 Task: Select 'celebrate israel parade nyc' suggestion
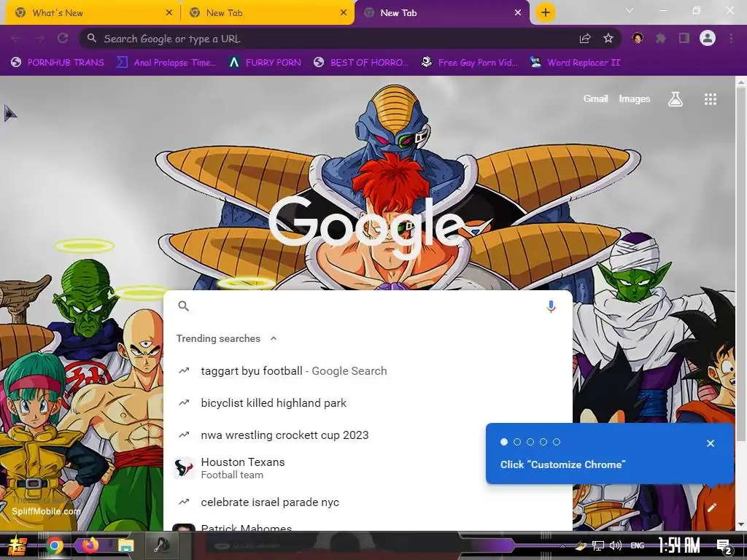tap(367, 502)
